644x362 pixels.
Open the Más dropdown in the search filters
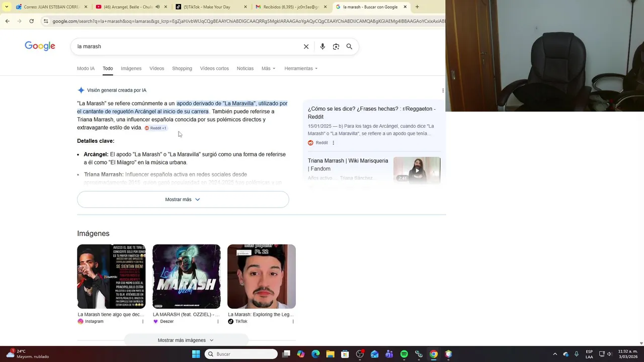click(x=268, y=68)
